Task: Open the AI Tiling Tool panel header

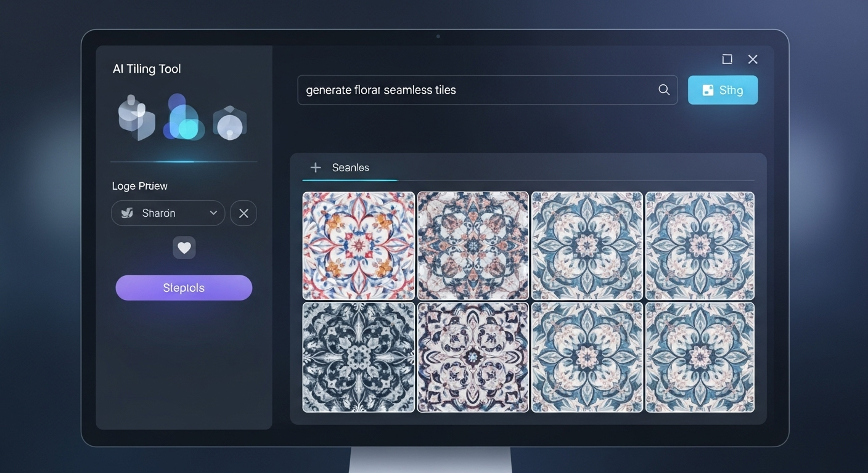Action: (x=147, y=68)
